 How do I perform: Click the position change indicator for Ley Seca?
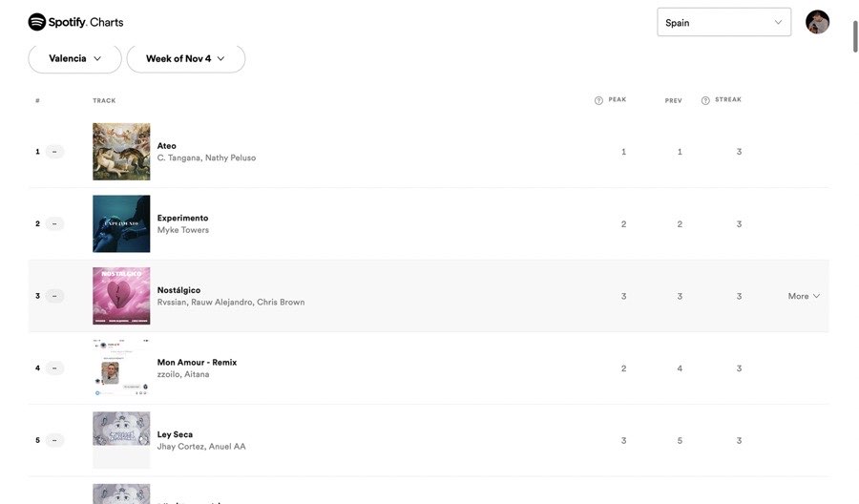[x=54, y=441]
